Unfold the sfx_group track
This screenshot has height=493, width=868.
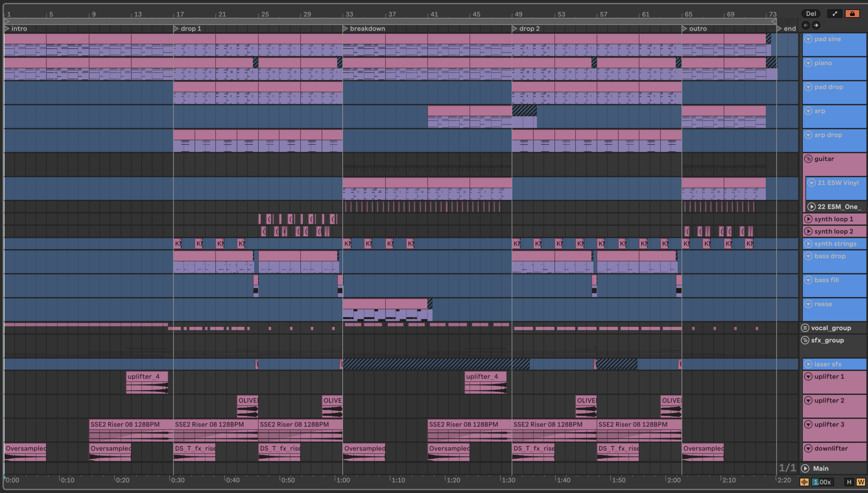pos(805,340)
